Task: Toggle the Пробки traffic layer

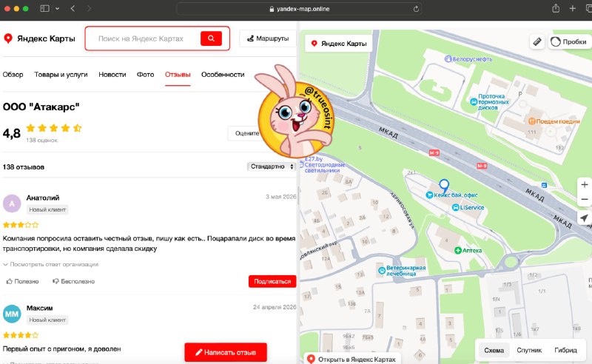Action: click(x=568, y=41)
